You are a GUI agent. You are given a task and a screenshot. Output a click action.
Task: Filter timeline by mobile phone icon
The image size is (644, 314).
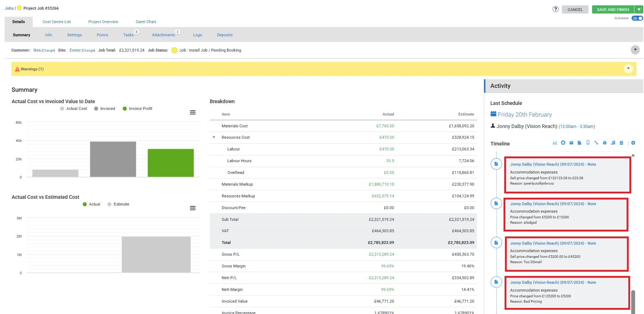click(x=588, y=143)
